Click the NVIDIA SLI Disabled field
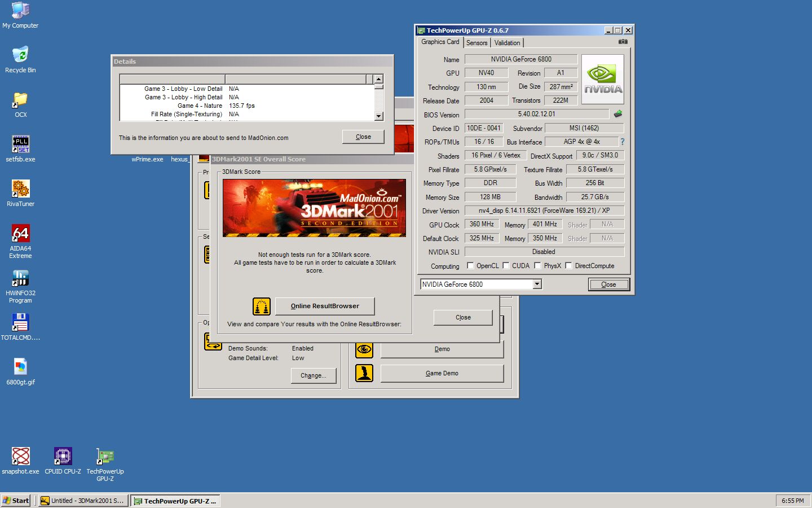Screen dimensions: 812x508 (x=544, y=252)
